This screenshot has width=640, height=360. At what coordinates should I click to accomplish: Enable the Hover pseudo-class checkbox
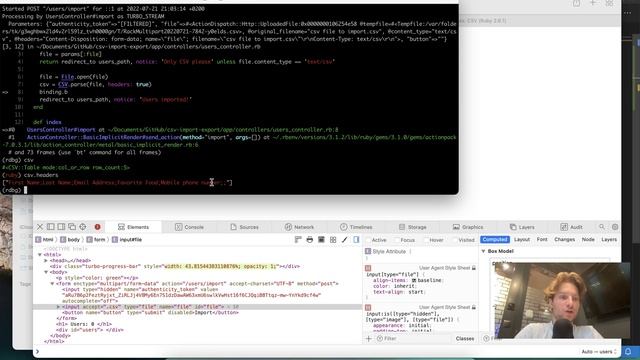pyautogui.click(x=426, y=240)
